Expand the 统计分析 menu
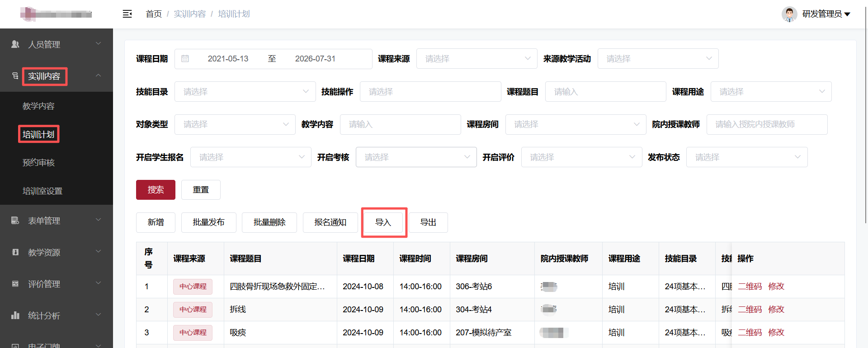Image resolution: width=868 pixels, height=348 pixels. point(57,315)
